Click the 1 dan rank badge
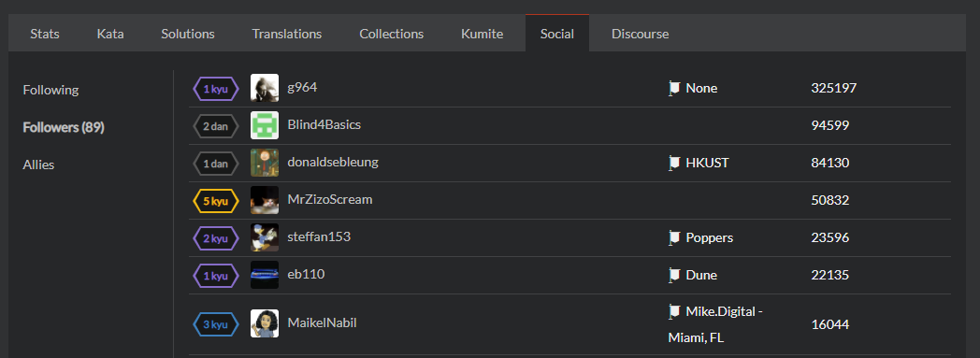 [x=216, y=164]
